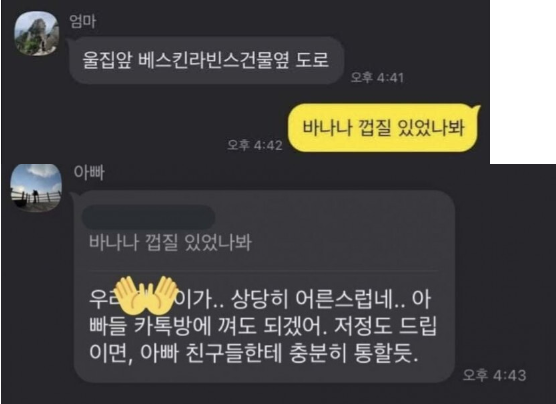Select the 울집앞 베스킨라빈스건물옆 도로 message
Image resolution: width=556 pixels, height=404 pixels.
[206, 60]
